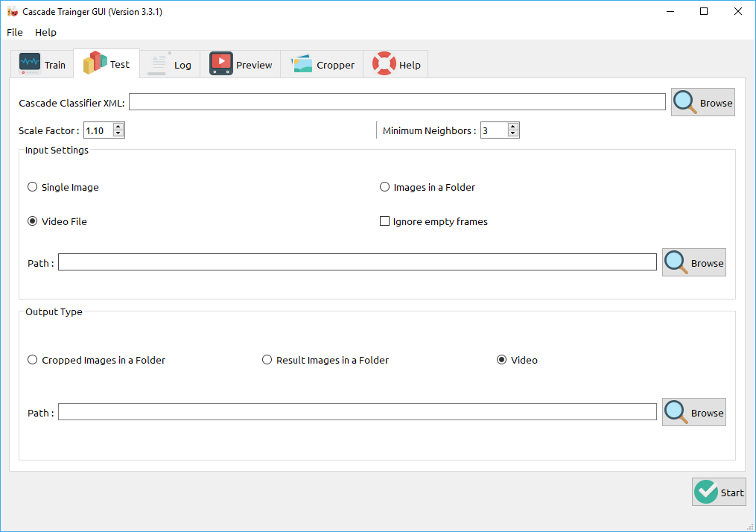Click the Test tab bar-chart icon
Screen dimensions: 756x532
[95, 63]
